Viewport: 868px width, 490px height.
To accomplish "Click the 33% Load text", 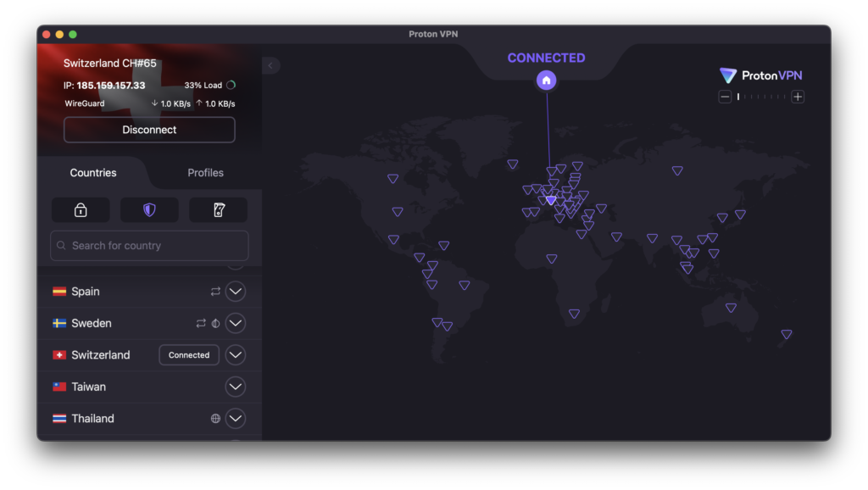I will tap(203, 86).
